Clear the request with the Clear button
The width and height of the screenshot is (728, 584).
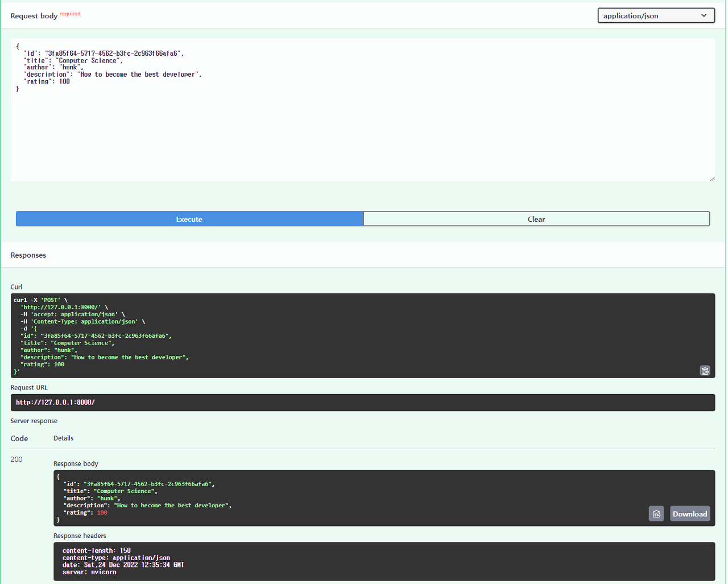[x=536, y=219]
